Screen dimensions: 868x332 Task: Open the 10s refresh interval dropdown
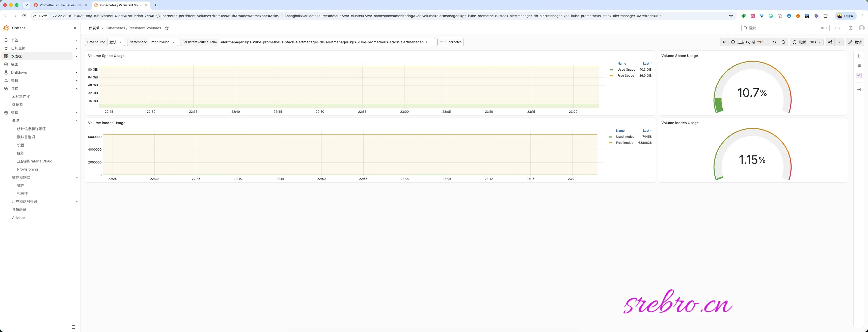(x=816, y=42)
